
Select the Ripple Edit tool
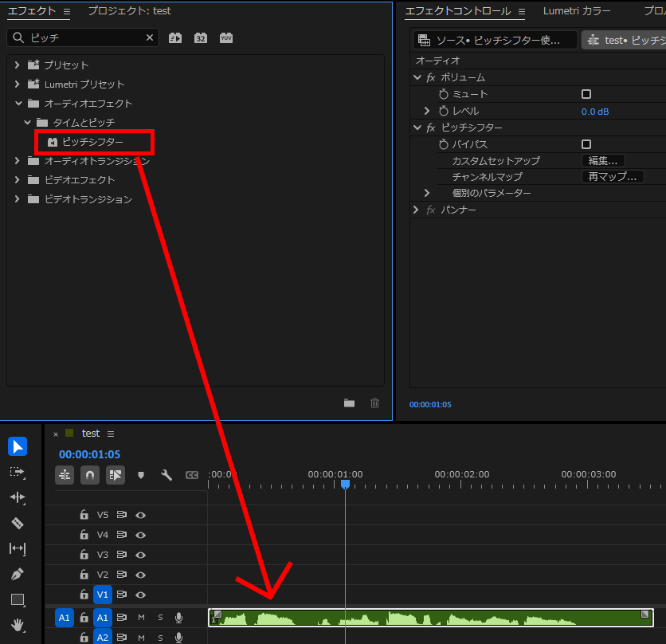tap(18, 497)
